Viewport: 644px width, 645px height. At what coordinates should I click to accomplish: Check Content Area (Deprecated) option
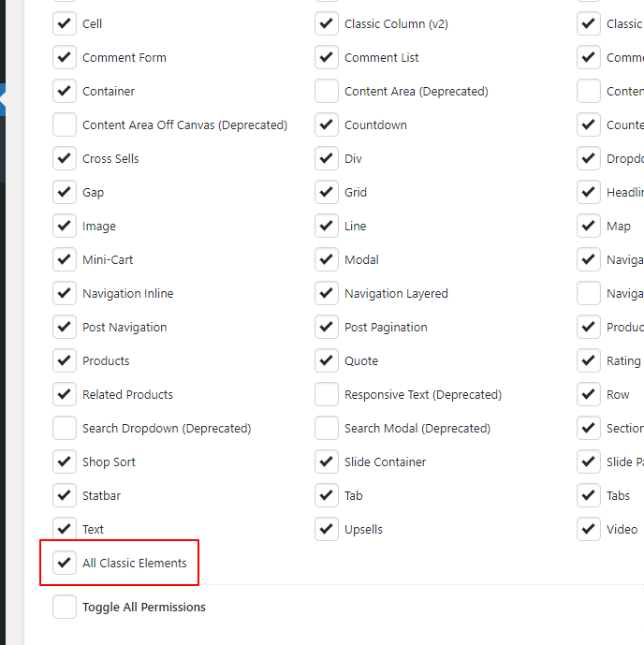[327, 91]
